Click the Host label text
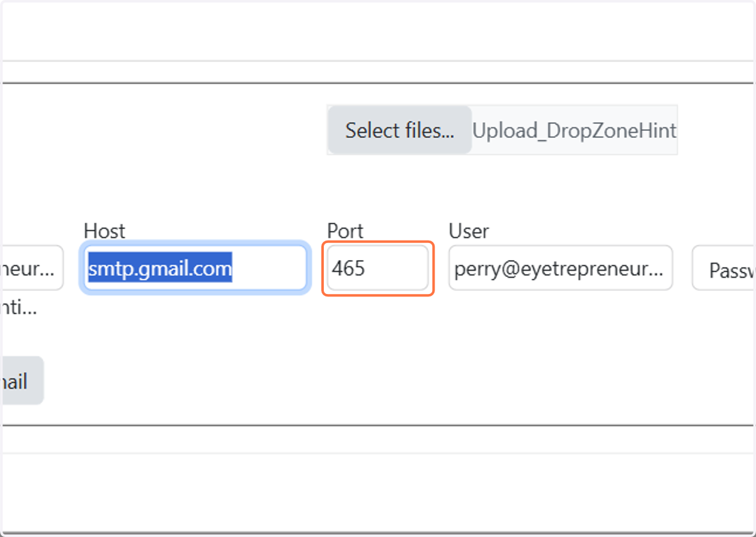This screenshot has width=756, height=537. [105, 231]
